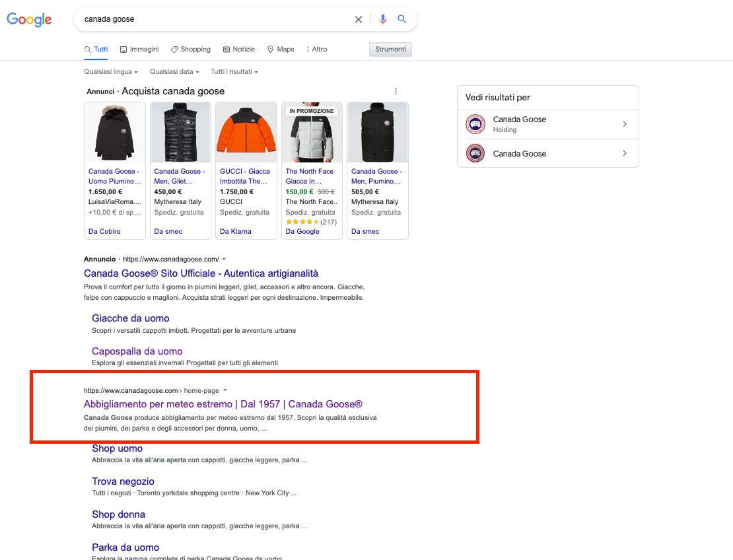
Task: Open GUCCI Giacca Imbottita product link
Action: 245,176
